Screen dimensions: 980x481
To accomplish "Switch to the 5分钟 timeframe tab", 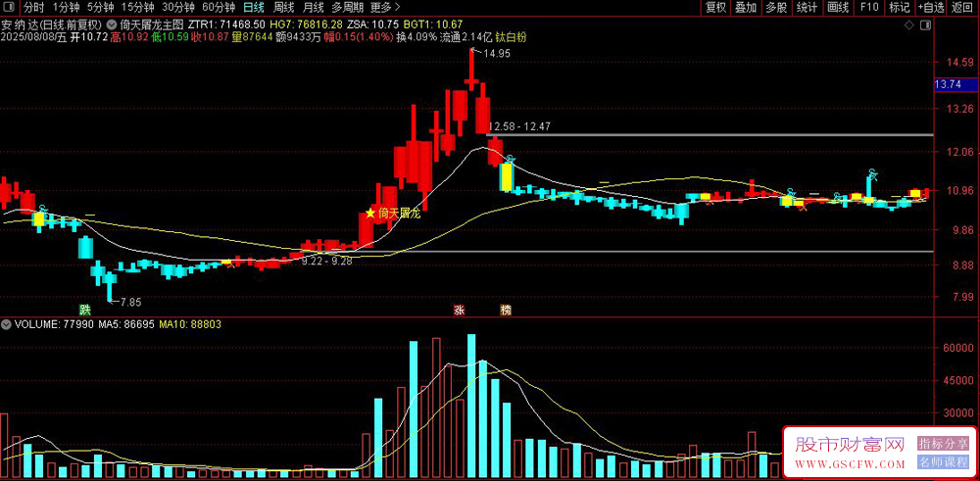I will click(100, 8).
